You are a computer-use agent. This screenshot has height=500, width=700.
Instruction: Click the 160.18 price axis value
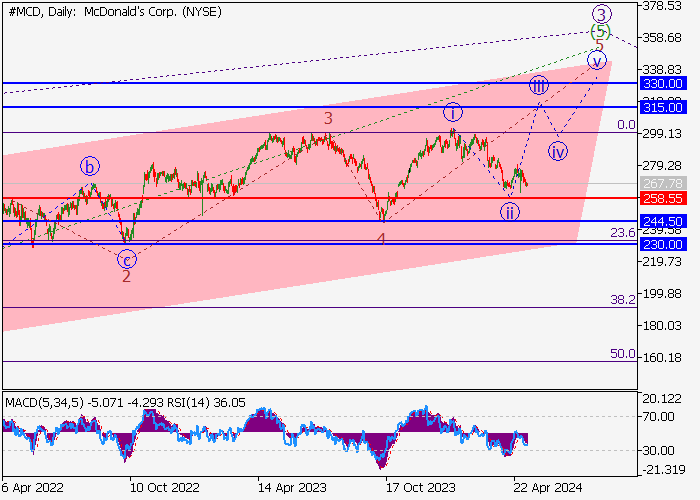(662, 358)
